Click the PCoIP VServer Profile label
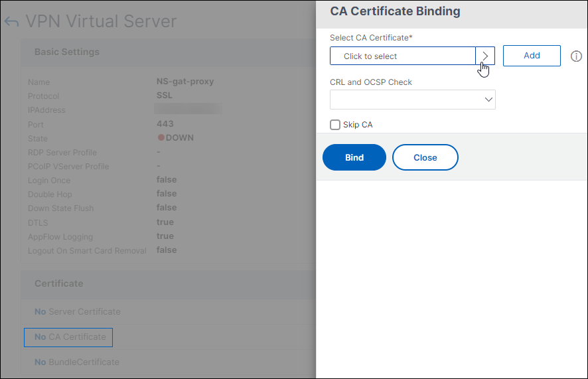Screen dimensions: 588x379 pos(68,167)
